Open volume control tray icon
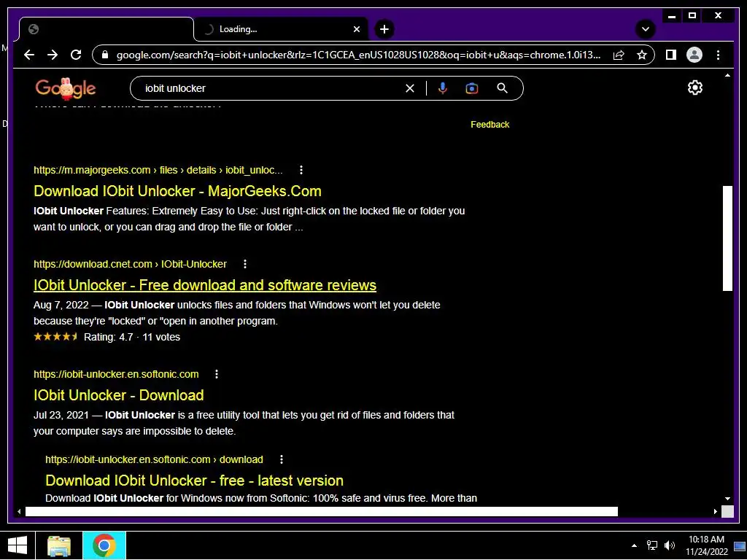 (x=670, y=545)
